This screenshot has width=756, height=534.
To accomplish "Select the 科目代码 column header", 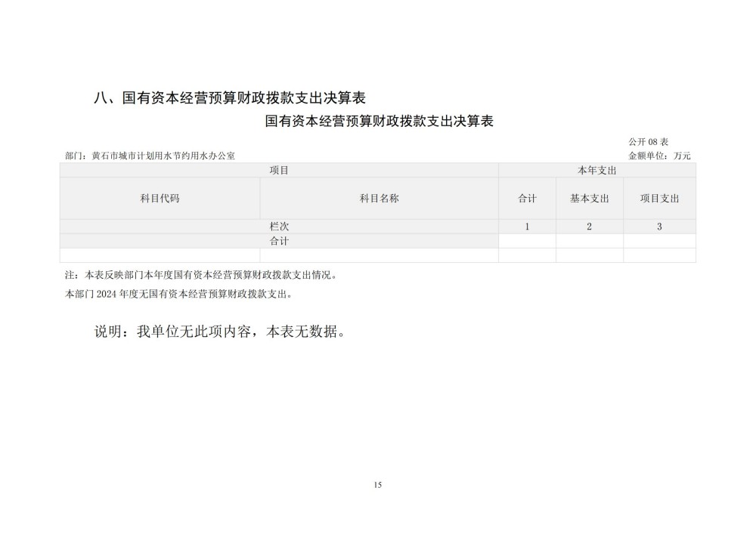I will [160, 199].
